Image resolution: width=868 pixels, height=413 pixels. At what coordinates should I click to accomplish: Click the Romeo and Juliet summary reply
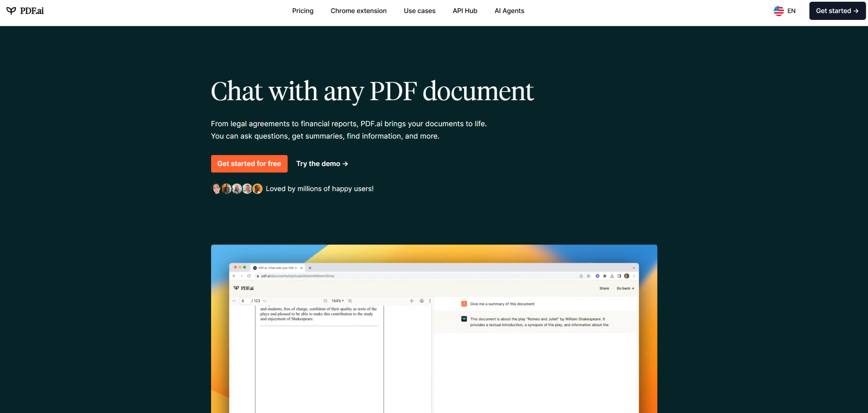point(539,322)
